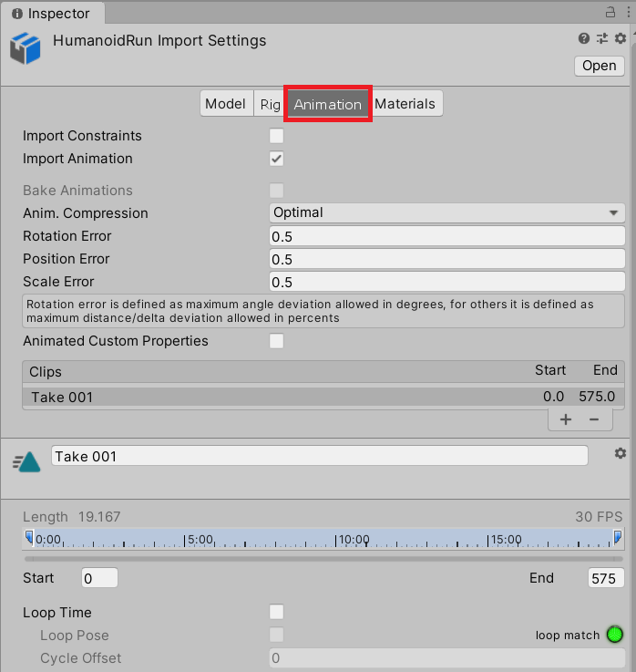
Task: Click the presets sliders icon
Action: (602, 38)
